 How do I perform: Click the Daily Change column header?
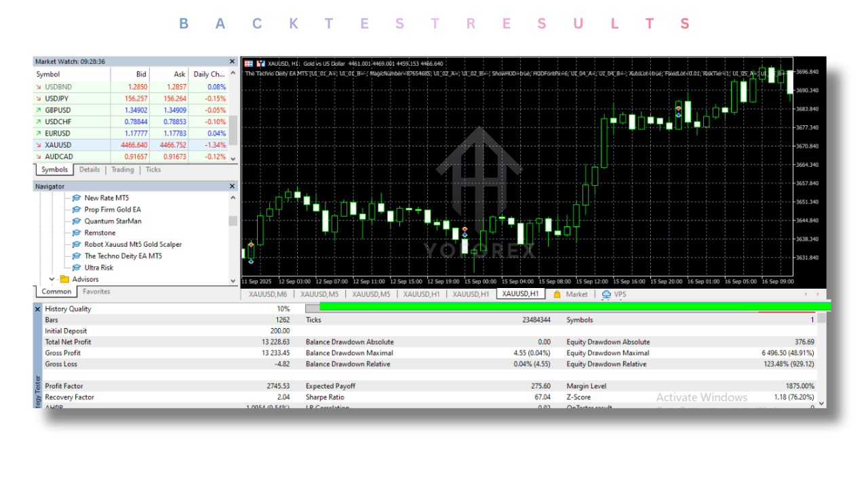click(x=208, y=75)
